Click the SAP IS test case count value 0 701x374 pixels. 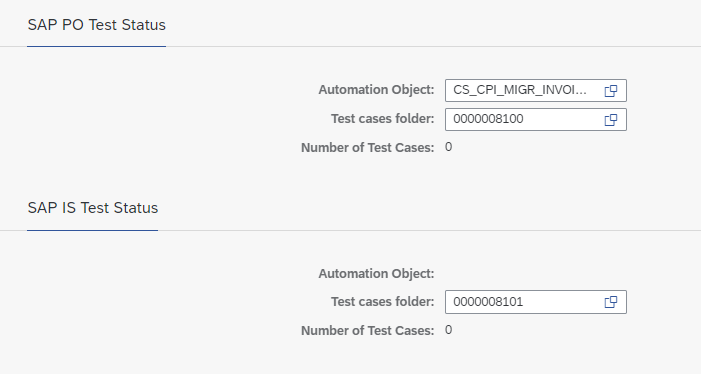pyautogui.click(x=448, y=330)
